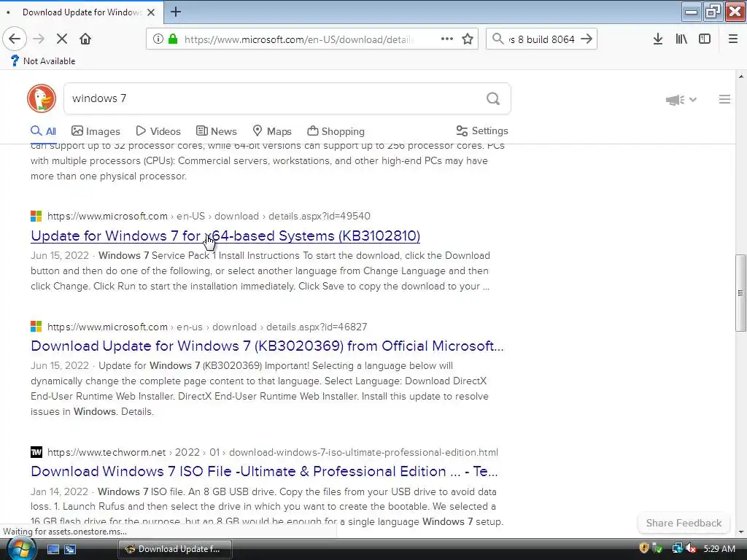Image resolution: width=747 pixels, height=560 pixels.
Task: Click the Microsoft favicon beside id=46827 result
Action: click(36, 327)
